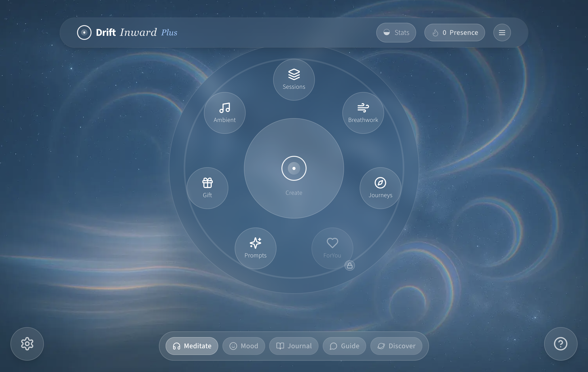Viewport: 588px width, 372px height.
Task: Open the Gift feature
Action: (207, 187)
